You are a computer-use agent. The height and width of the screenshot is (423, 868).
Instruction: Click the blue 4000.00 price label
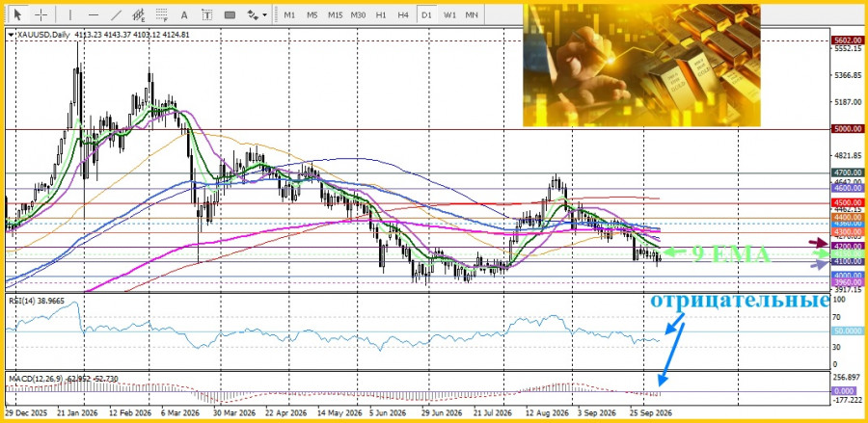click(x=848, y=276)
